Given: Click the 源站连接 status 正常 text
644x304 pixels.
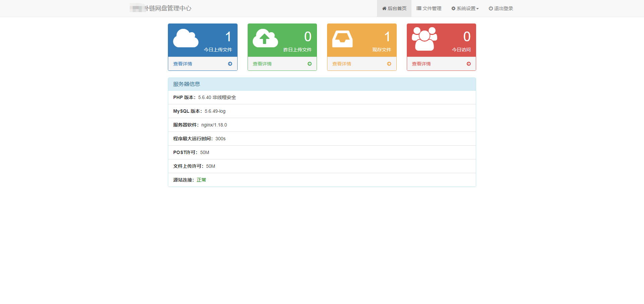Looking at the screenshot, I should 201,180.
